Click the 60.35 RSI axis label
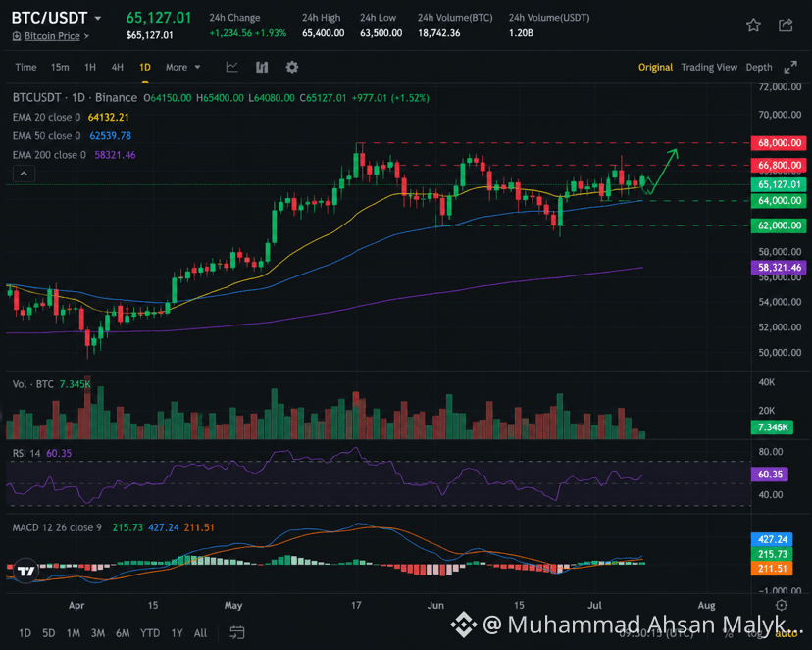 click(770, 475)
